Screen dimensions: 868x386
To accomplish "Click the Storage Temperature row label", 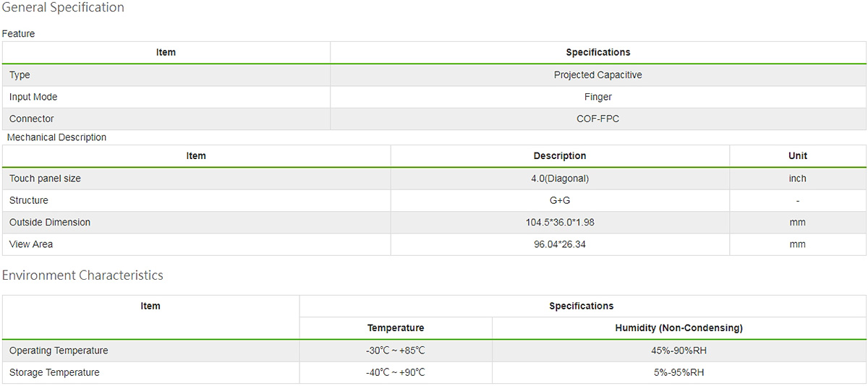I will tap(54, 373).
